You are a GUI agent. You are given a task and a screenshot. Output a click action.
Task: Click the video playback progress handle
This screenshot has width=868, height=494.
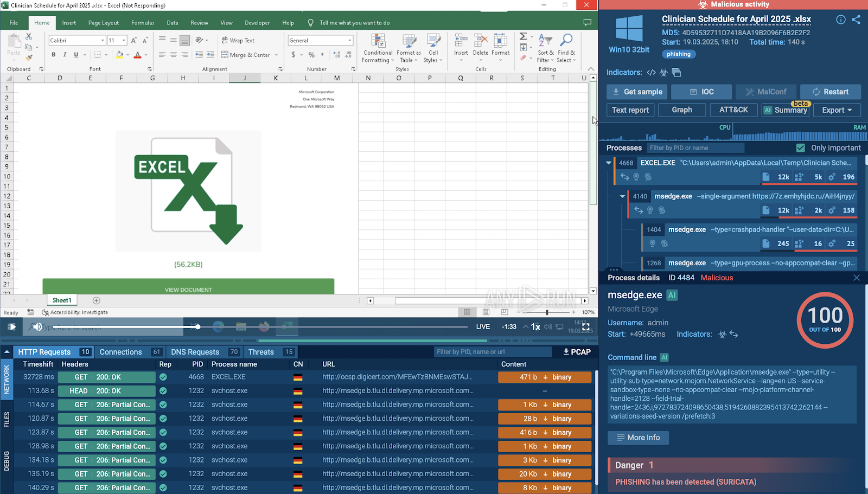198,326
